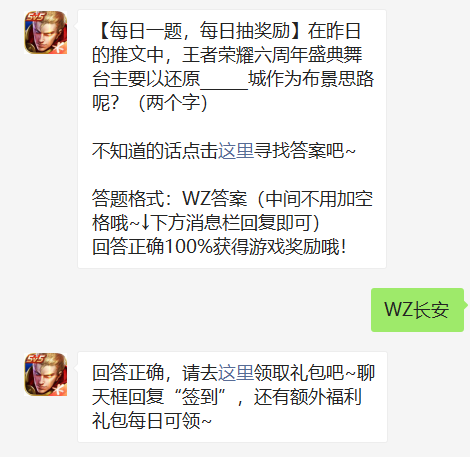Tap the red corner badge on the bottom avatar
470x457 pixels.
pyautogui.click(x=60, y=389)
